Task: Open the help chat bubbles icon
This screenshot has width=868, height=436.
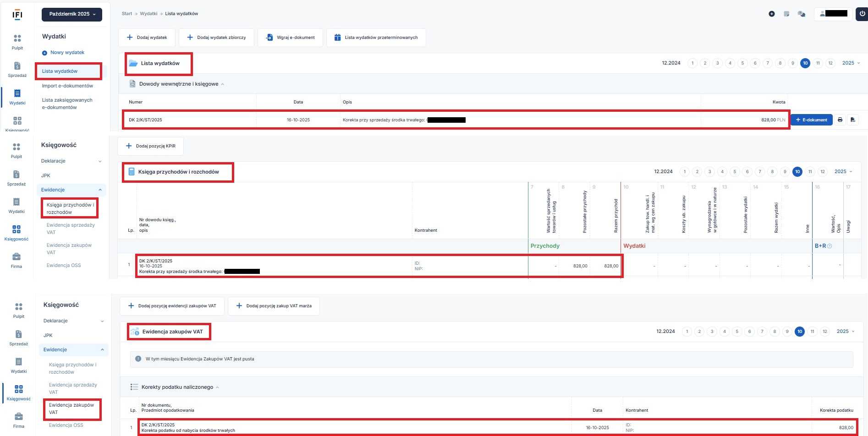Action: pos(801,14)
